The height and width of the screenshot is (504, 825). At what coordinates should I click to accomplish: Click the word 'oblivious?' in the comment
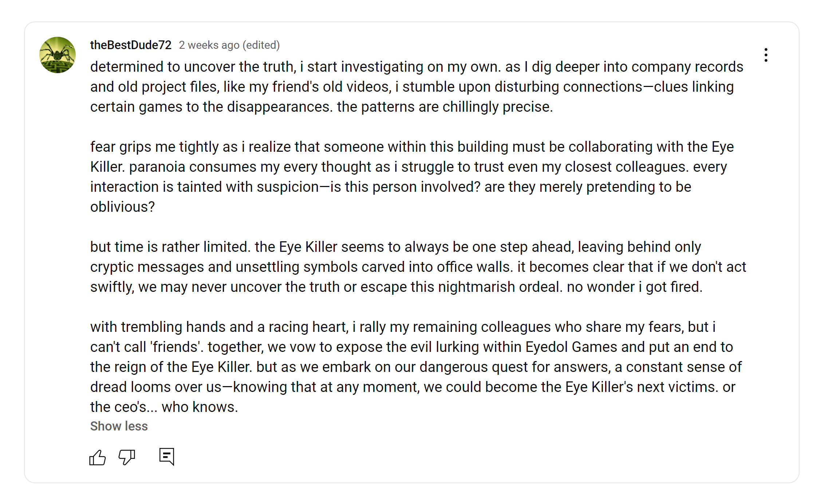pos(122,207)
